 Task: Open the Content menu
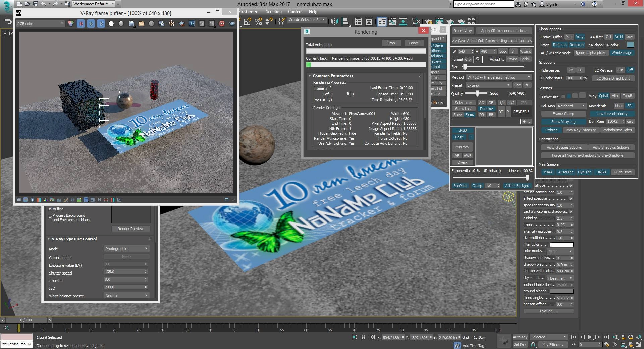295,12
